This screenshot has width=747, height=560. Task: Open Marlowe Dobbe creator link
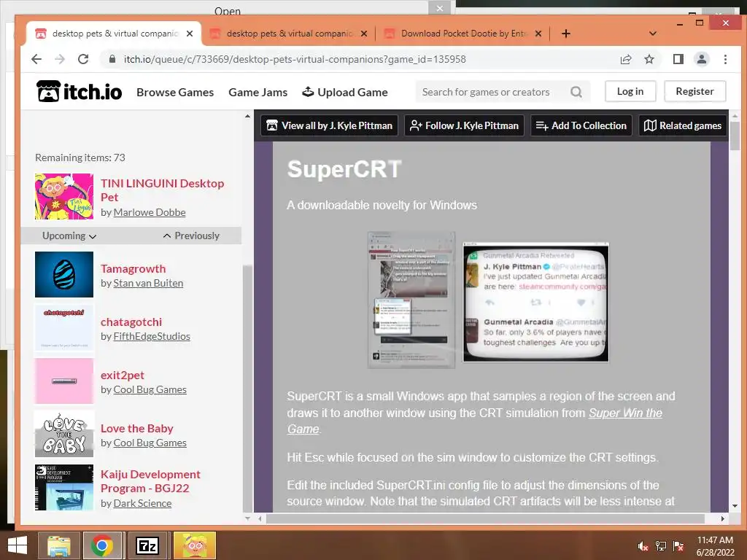pos(149,212)
